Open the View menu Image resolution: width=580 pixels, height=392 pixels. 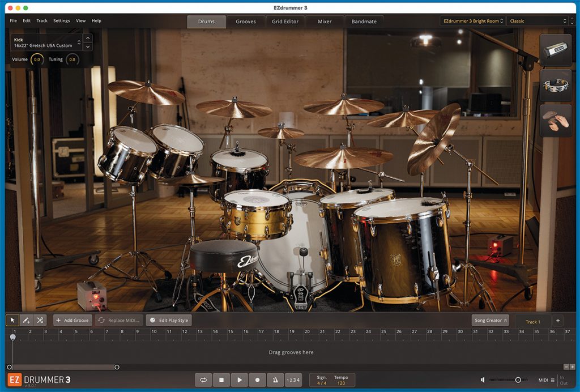[x=80, y=21]
